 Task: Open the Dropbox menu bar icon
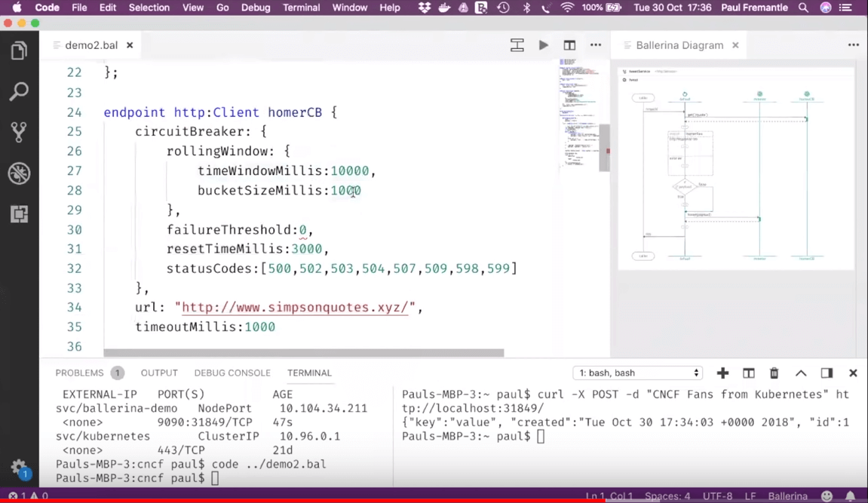[x=425, y=8]
